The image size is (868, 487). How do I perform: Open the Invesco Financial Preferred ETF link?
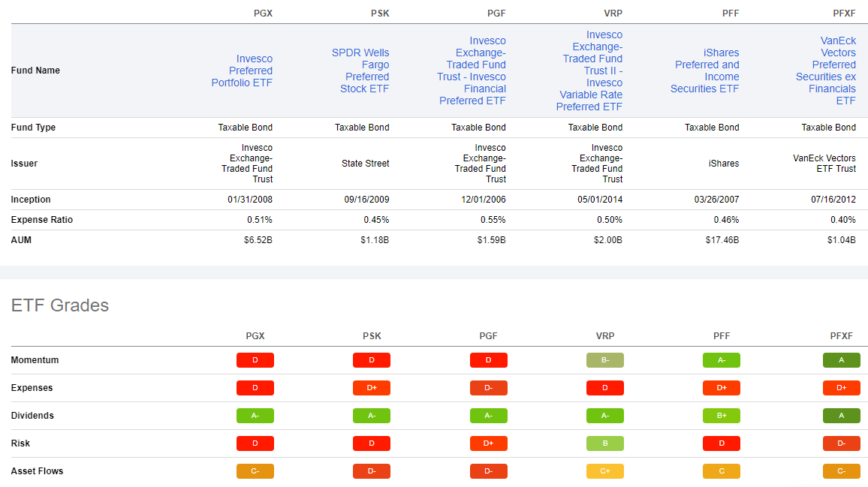(472, 71)
